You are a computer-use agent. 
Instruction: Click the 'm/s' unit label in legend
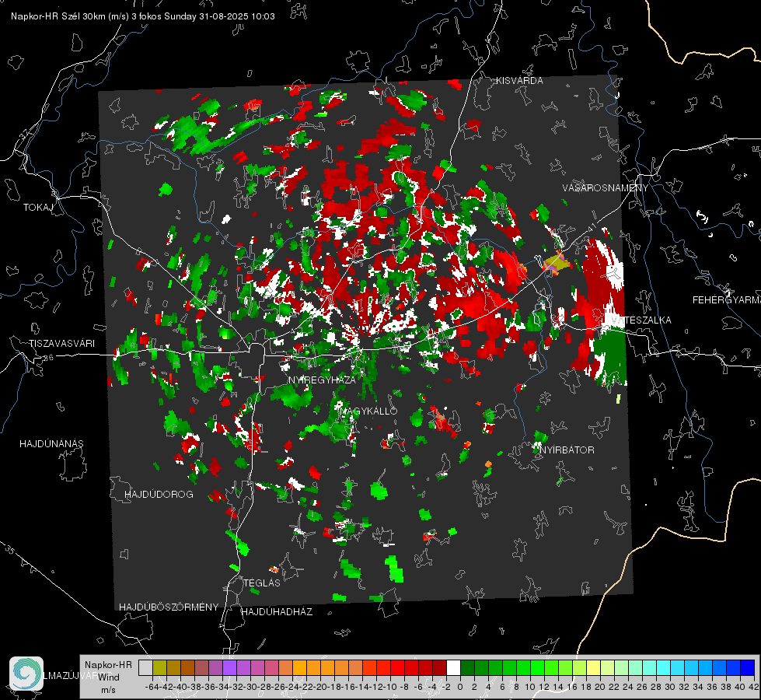(x=108, y=690)
